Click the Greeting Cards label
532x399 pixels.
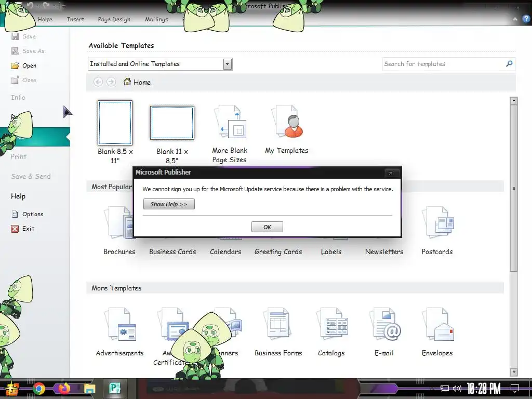point(278,252)
